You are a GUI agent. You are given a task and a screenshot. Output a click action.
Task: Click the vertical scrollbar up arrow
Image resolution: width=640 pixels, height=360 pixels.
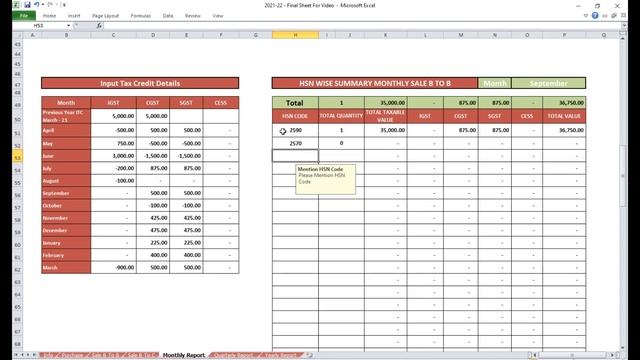[623, 39]
